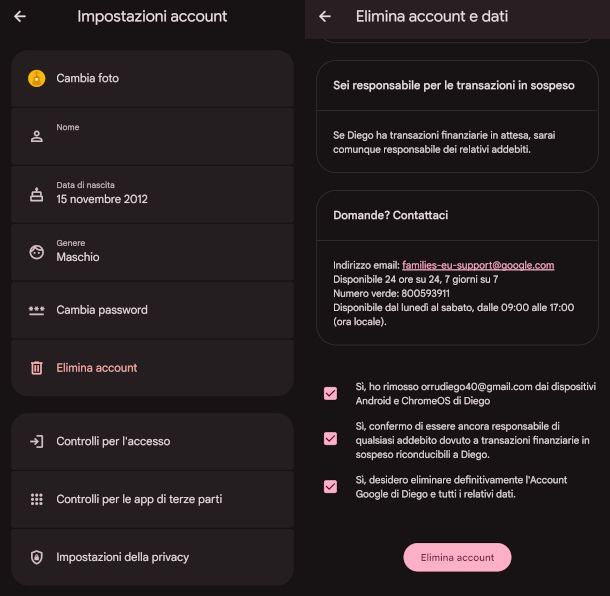Tap the sign-in arrow icon
610x596 pixels.
[37, 441]
